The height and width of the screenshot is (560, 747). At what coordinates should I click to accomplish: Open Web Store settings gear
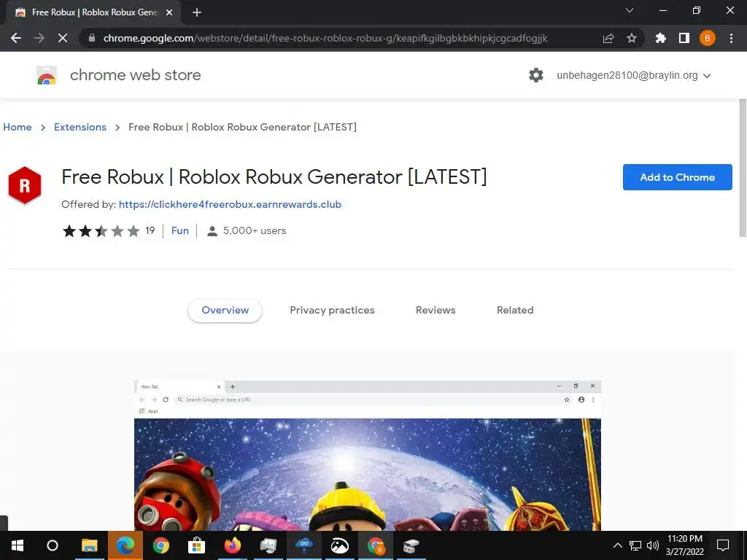(x=536, y=75)
